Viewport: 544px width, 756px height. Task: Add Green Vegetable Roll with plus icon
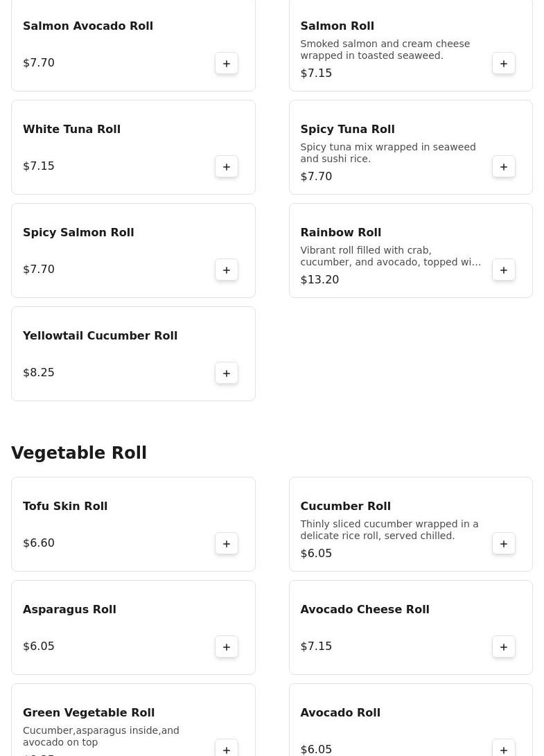pos(226,748)
